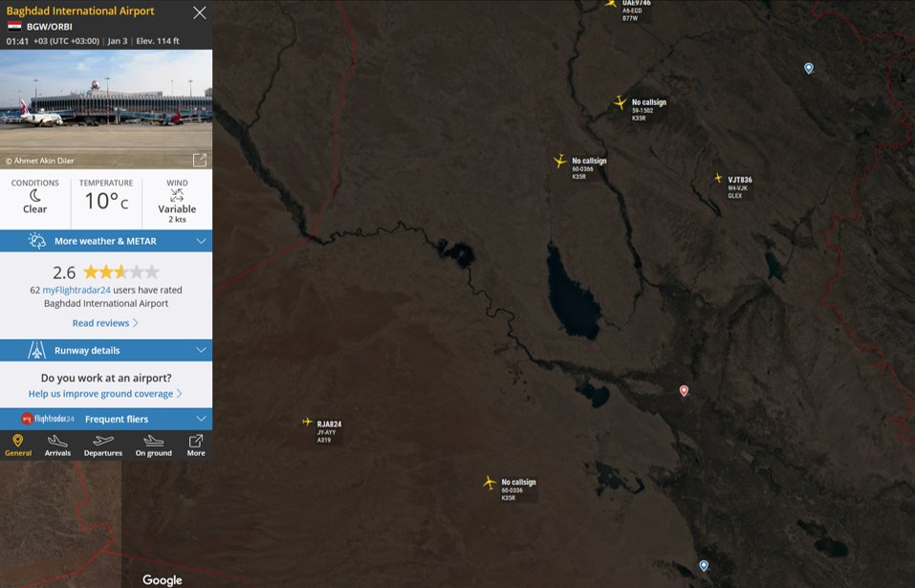Click the Variable wind direction icon

[177, 195]
